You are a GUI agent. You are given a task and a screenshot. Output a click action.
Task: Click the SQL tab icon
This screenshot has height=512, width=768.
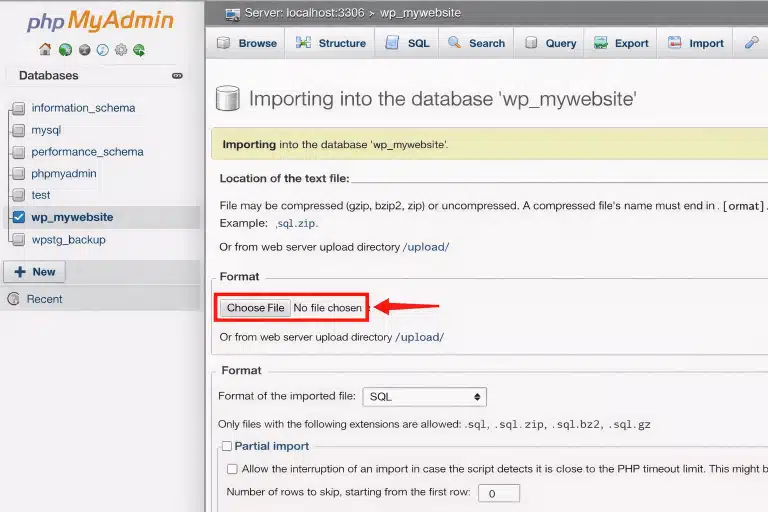(x=392, y=43)
